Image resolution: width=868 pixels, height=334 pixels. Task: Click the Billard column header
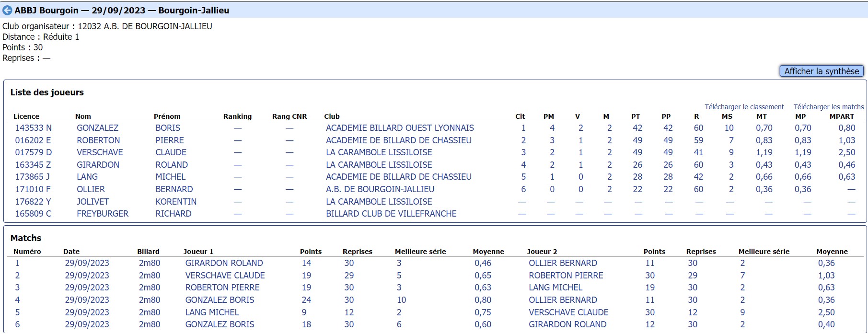149,252
